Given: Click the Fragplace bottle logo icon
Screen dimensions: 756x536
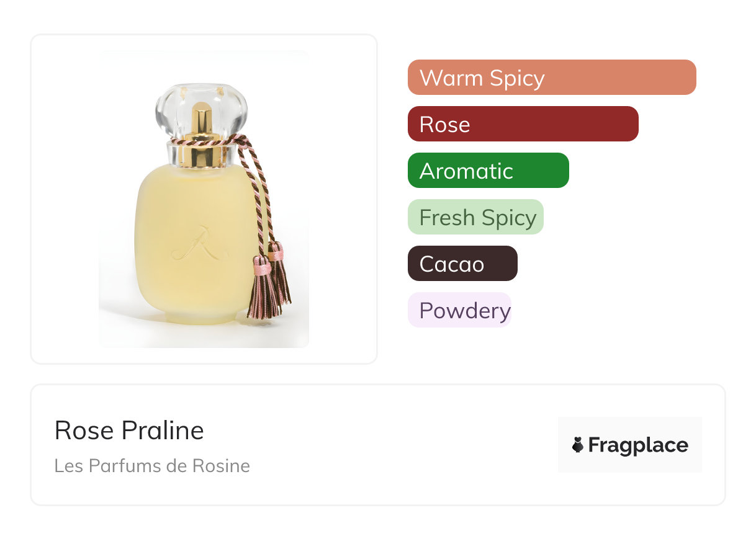Looking at the screenshot, I should 578,445.
